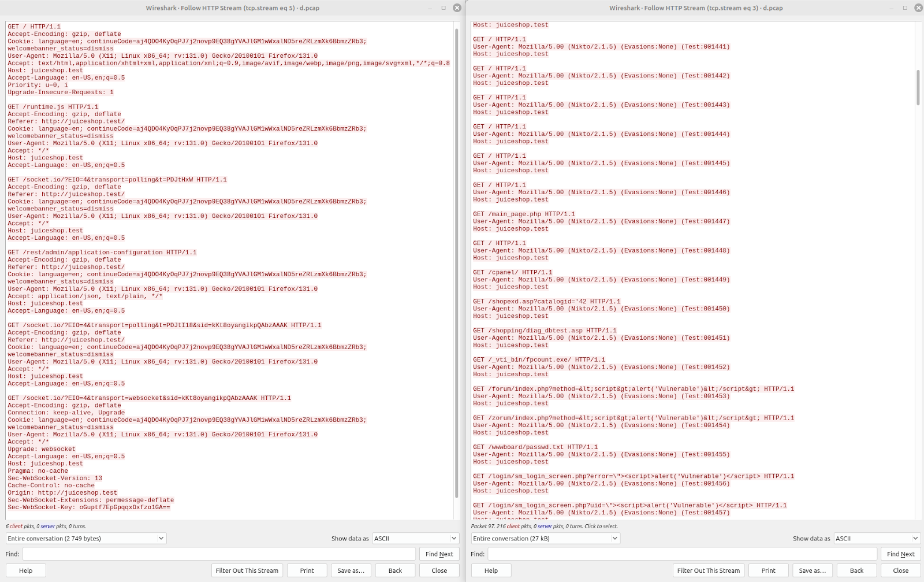This screenshot has width=924, height=582.
Task: Click websocket transport socket.io request line
Action: (150, 398)
